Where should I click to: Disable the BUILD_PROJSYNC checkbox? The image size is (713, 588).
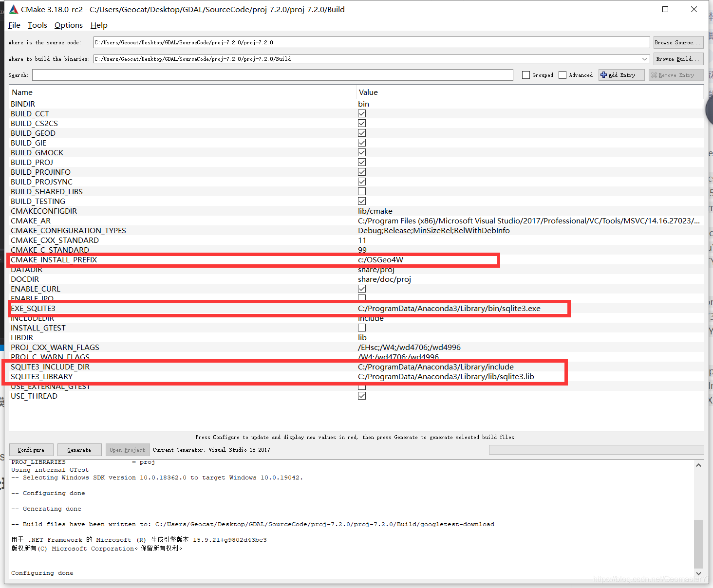362,182
